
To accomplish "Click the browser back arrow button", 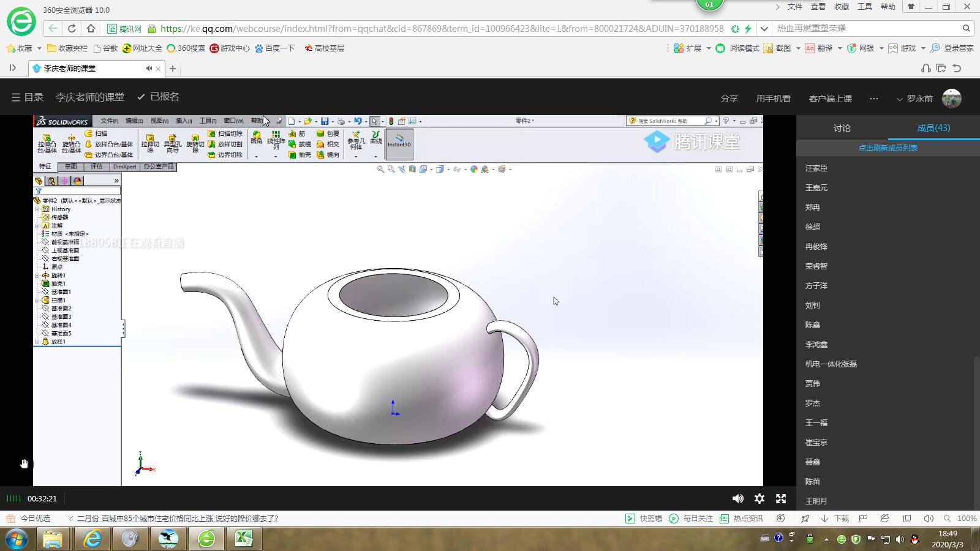I will [x=53, y=28].
